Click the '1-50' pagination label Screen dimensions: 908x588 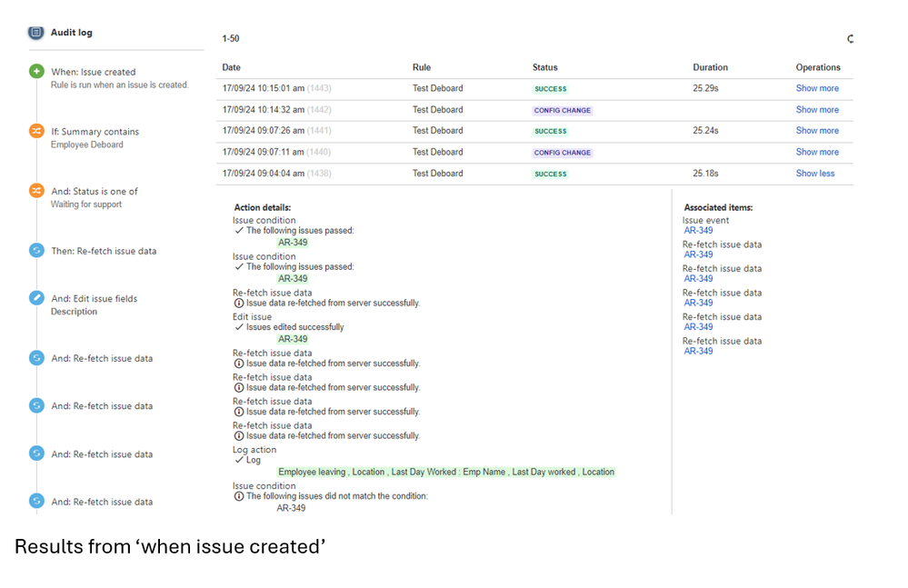click(x=230, y=39)
